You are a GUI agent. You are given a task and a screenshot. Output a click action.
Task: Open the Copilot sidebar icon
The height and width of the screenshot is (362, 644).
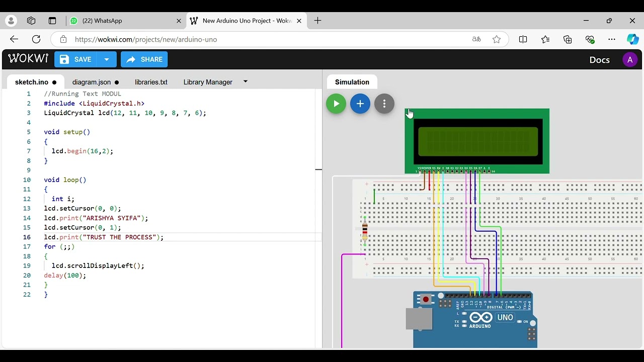tap(632, 39)
